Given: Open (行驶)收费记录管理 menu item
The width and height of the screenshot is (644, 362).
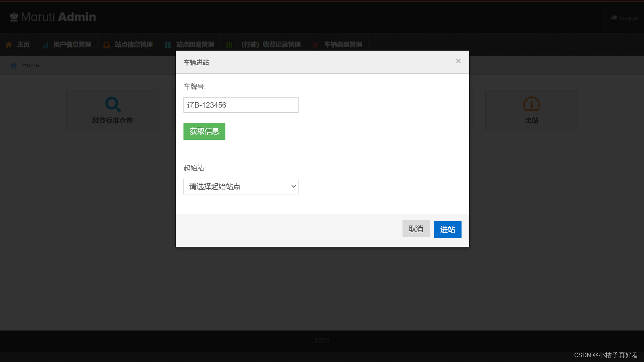Looking at the screenshot, I should point(264,45).
